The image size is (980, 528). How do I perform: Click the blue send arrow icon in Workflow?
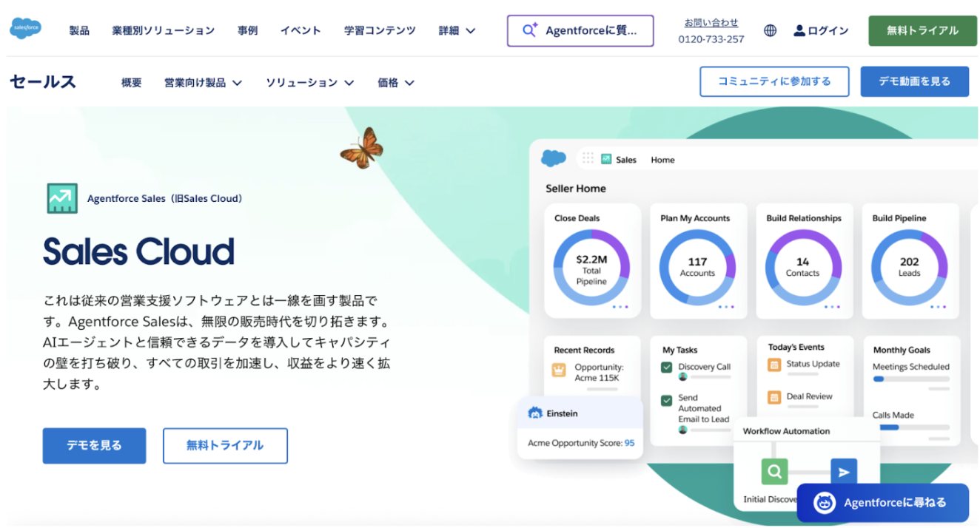[x=842, y=471]
